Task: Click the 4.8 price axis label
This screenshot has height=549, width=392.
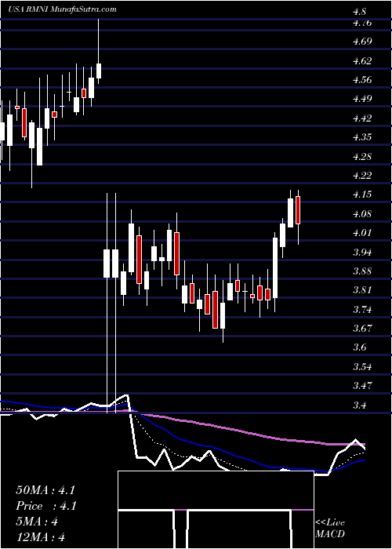Action: [x=359, y=12]
